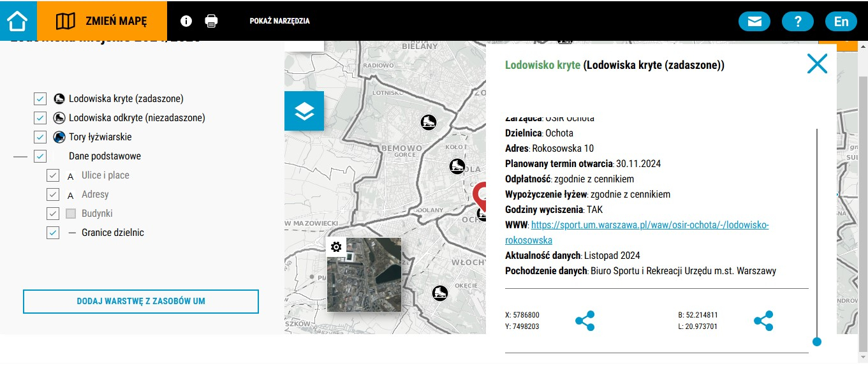This screenshot has width=868, height=373.
Task: Click the Budynki gray legend swatch
Action: pos(71,214)
